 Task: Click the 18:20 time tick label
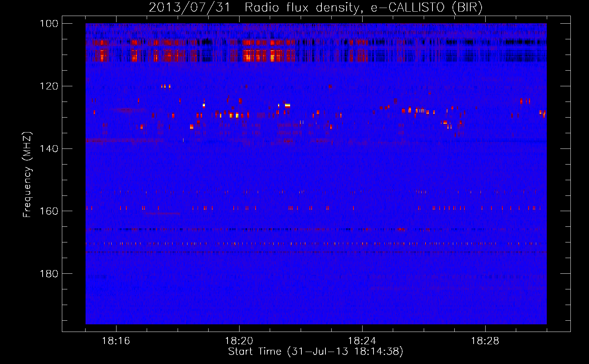pyautogui.click(x=239, y=341)
